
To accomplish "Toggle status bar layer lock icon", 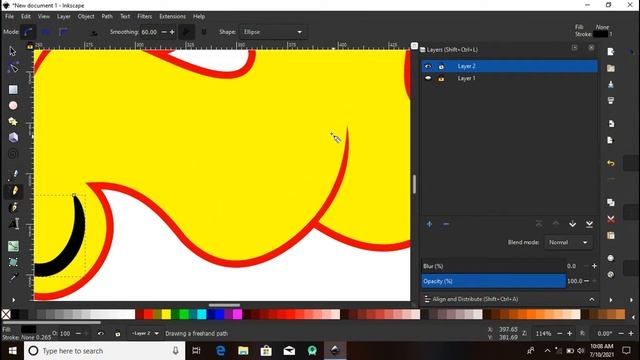I will [118, 333].
